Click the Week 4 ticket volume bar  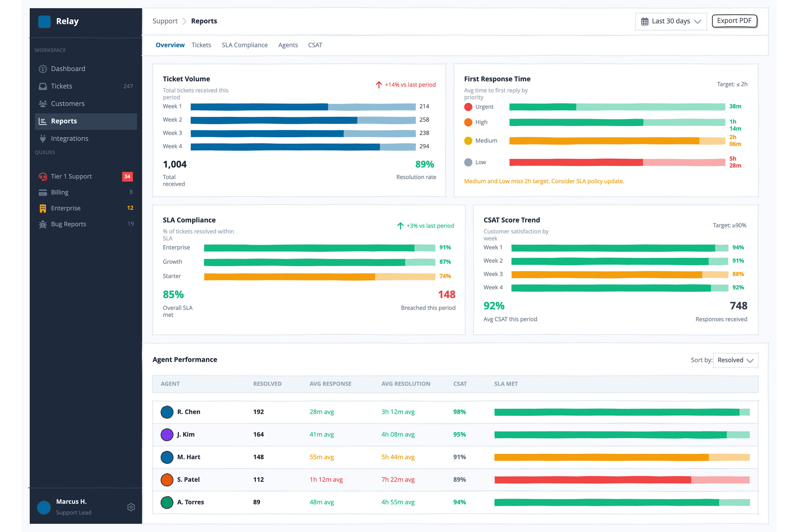click(303, 147)
